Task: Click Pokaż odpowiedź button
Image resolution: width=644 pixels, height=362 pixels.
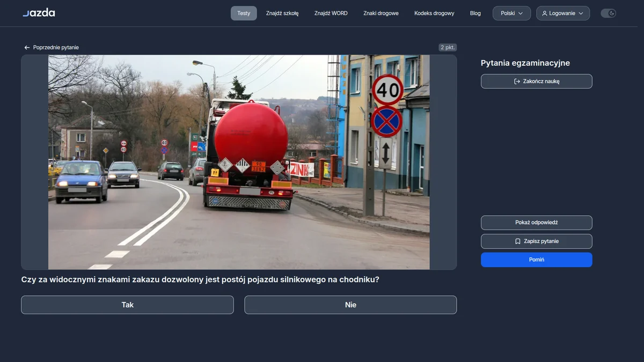Action: point(537,223)
